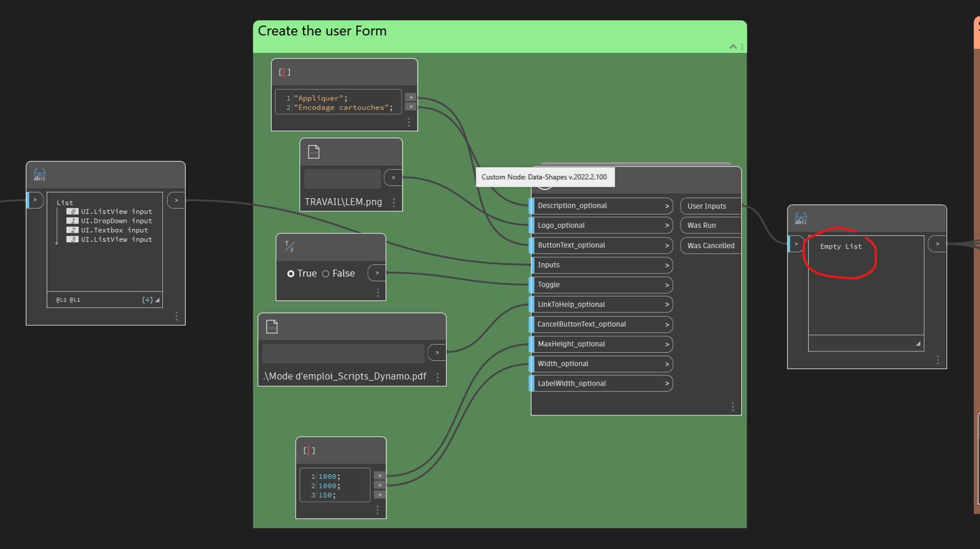
Task: Click the output port arrow on the Empty List node
Action: point(937,244)
